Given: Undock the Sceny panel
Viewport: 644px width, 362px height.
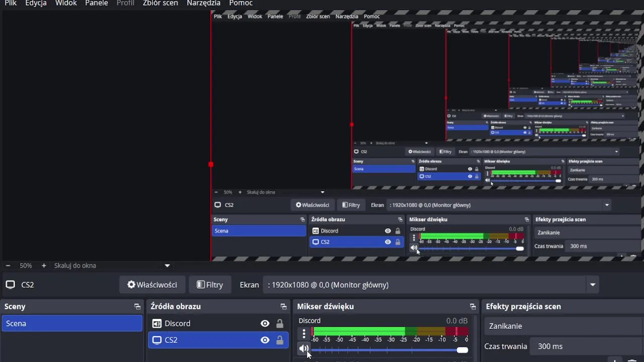Looking at the screenshot, I should [x=137, y=306].
